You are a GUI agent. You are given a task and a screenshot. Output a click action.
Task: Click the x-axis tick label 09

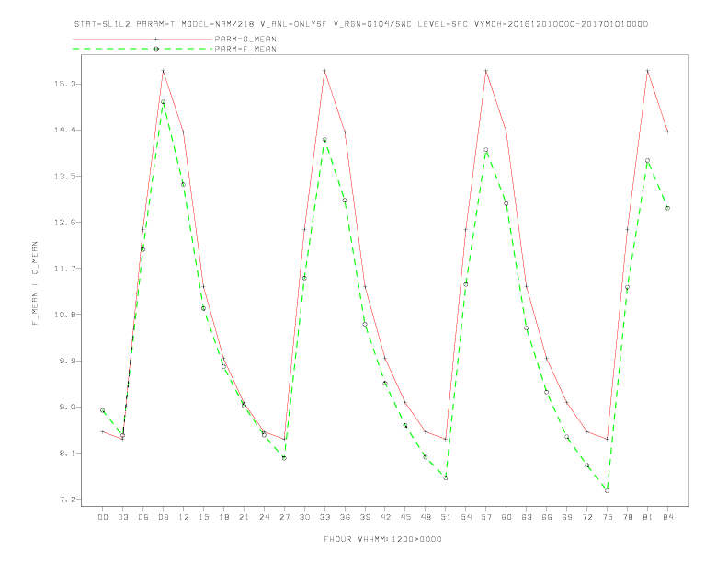(x=163, y=517)
